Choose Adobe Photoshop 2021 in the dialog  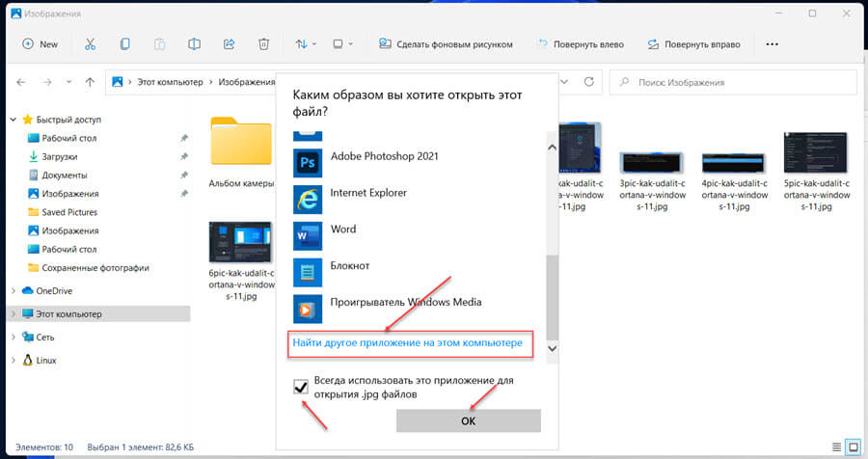tap(417, 162)
